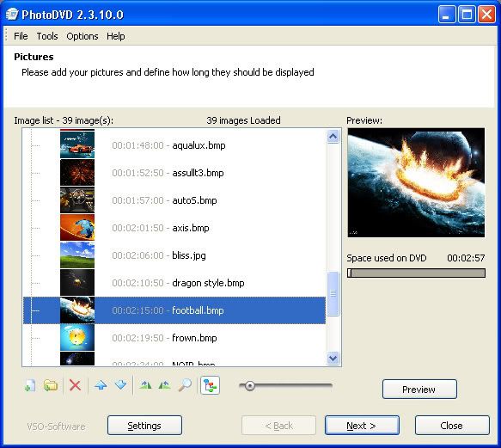Click the thumbnail size slider knob

249,386
